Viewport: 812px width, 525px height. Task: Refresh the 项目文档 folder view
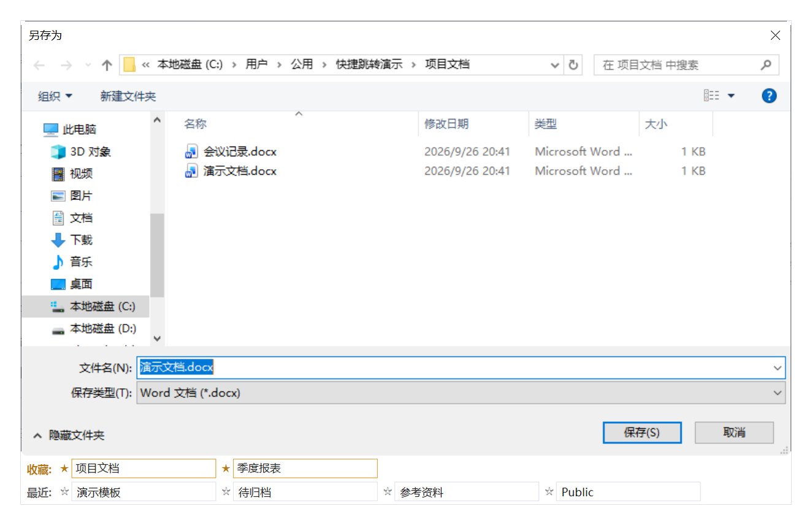click(x=573, y=65)
